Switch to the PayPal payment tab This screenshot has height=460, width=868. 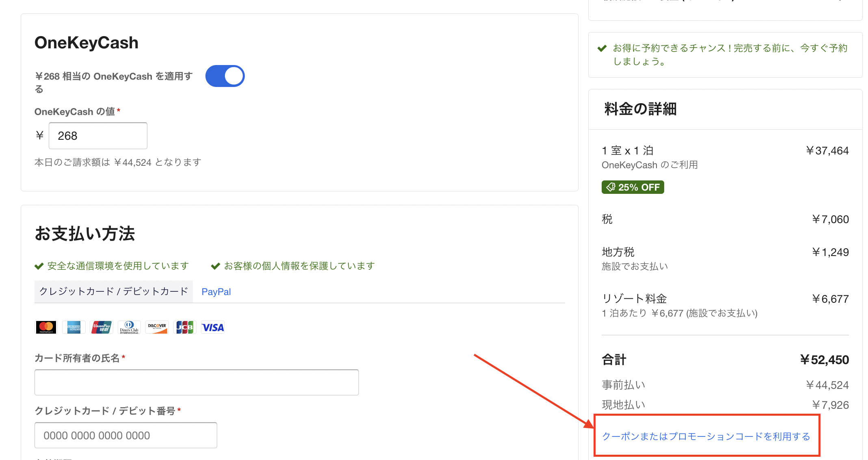[x=216, y=291]
